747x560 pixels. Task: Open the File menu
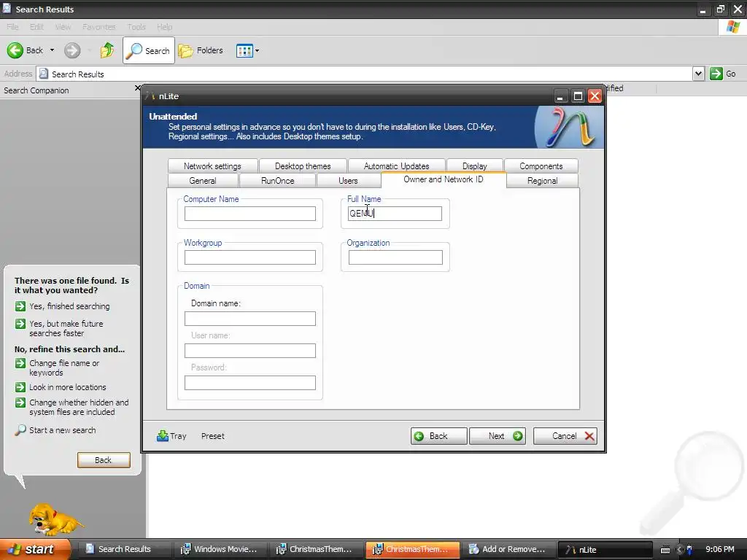(12, 27)
